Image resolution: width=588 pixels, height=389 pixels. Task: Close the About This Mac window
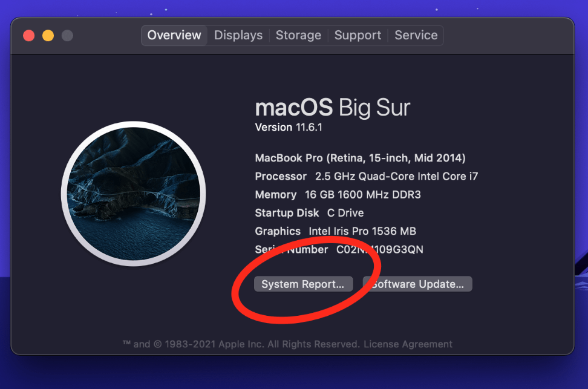click(x=28, y=36)
